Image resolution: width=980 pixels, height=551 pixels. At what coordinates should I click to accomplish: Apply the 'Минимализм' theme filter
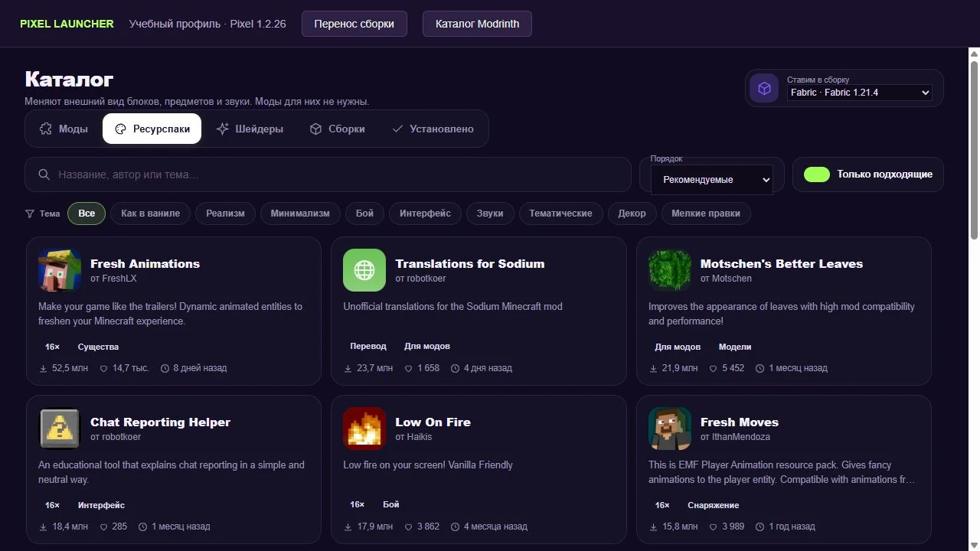point(300,214)
